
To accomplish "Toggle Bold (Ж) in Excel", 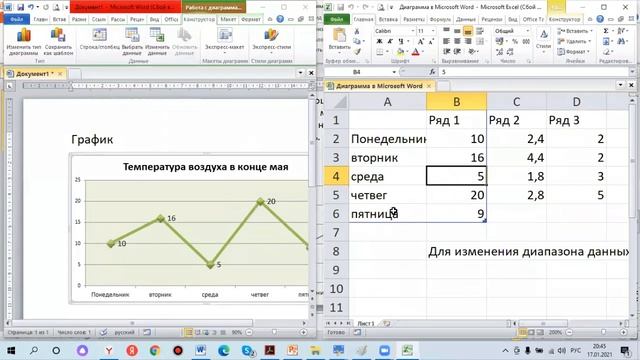I will point(379,41).
